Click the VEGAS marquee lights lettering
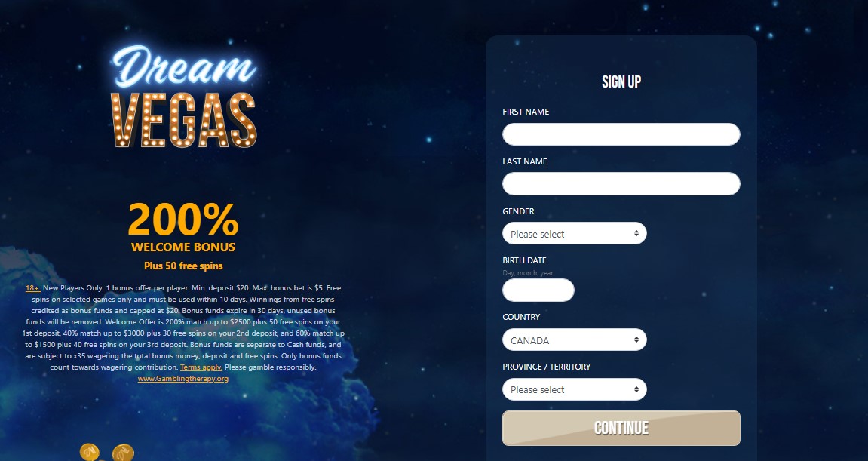The image size is (868, 461). [184, 121]
